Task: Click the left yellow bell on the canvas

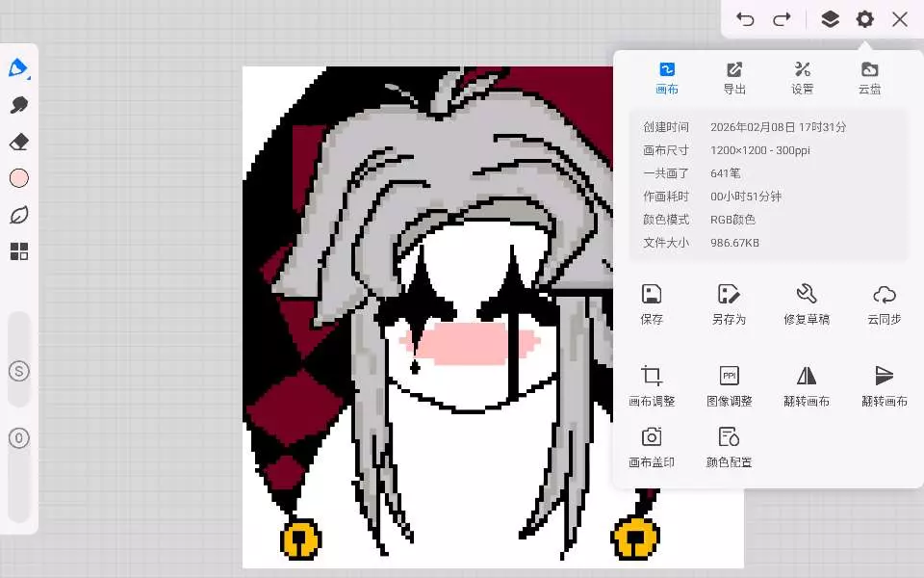Action: [x=300, y=539]
